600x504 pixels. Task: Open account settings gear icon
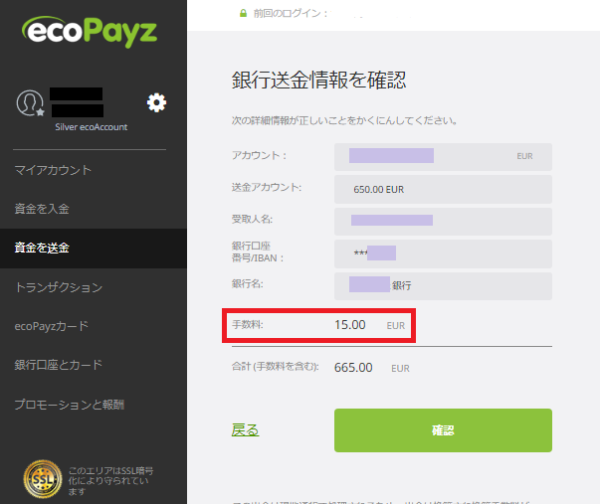[x=157, y=103]
